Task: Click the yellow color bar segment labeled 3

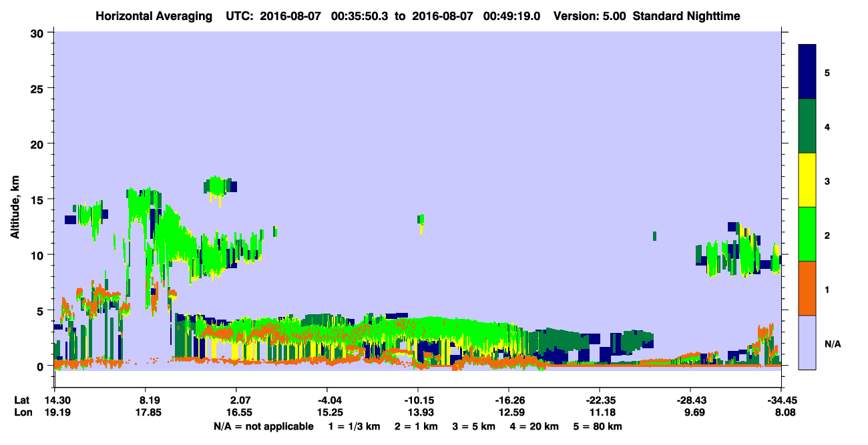Action: [x=807, y=180]
